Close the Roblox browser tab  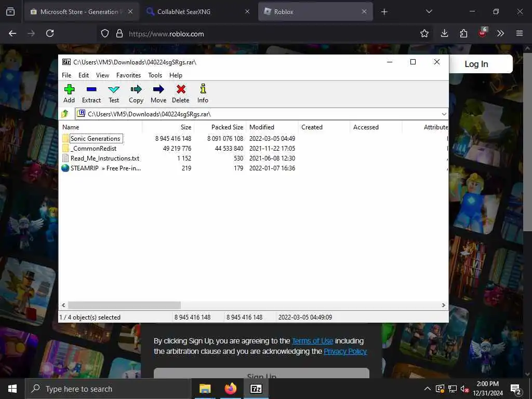(364, 11)
